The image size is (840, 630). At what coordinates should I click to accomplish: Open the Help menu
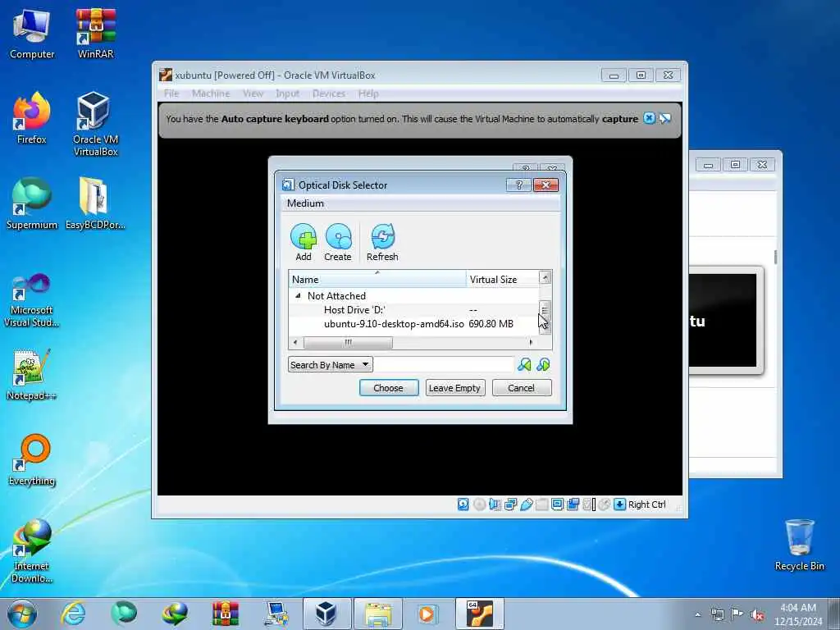[368, 94]
